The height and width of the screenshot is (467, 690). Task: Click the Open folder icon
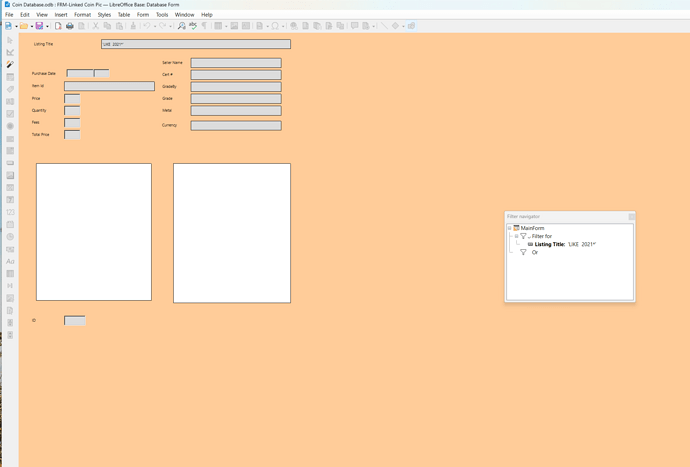coord(23,26)
